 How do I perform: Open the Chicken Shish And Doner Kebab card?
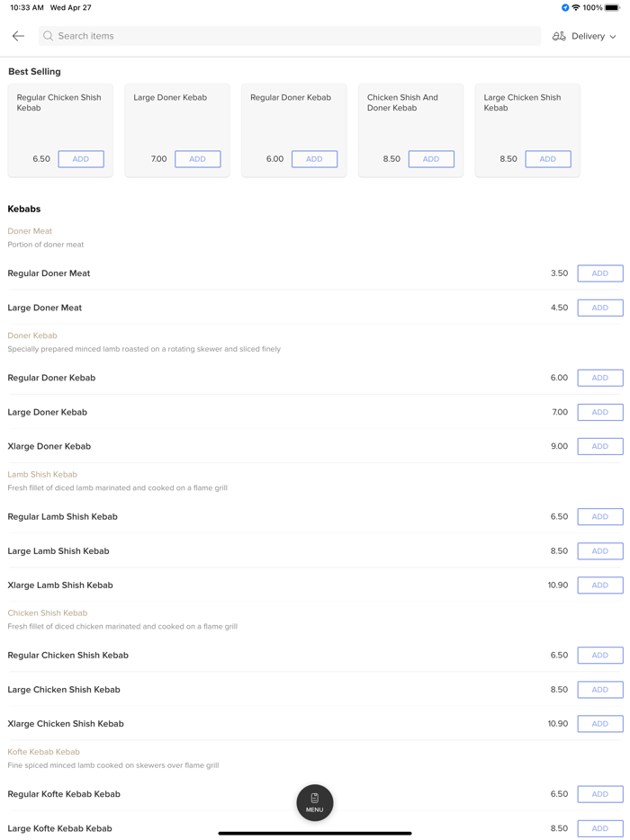click(410, 130)
